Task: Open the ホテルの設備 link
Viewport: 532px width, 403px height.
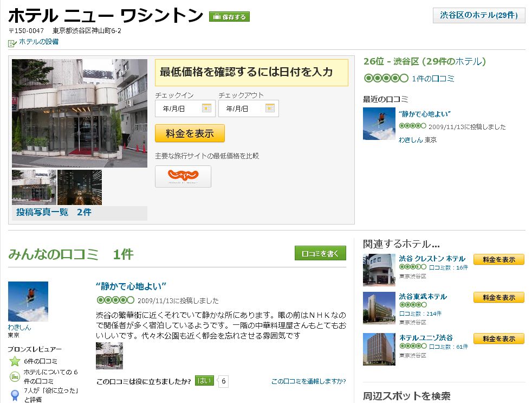Action: 38,42
